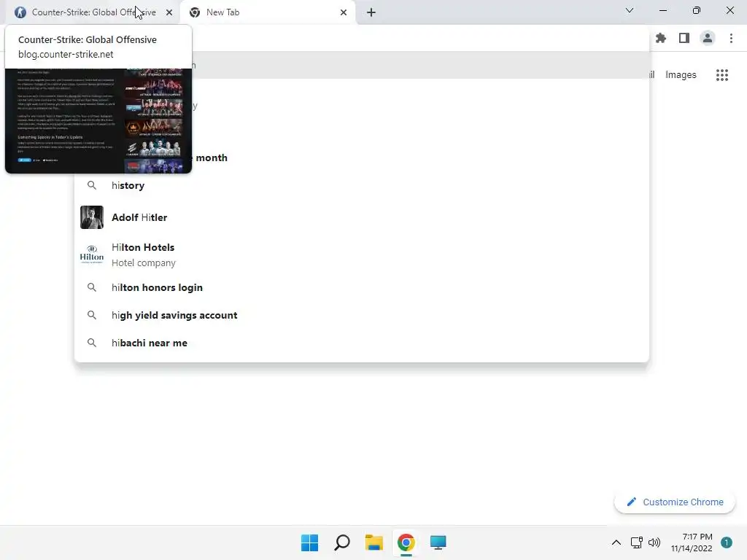Select the 'history' search suggestion
The width and height of the screenshot is (747, 560).
pyautogui.click(x=362, y=185)
